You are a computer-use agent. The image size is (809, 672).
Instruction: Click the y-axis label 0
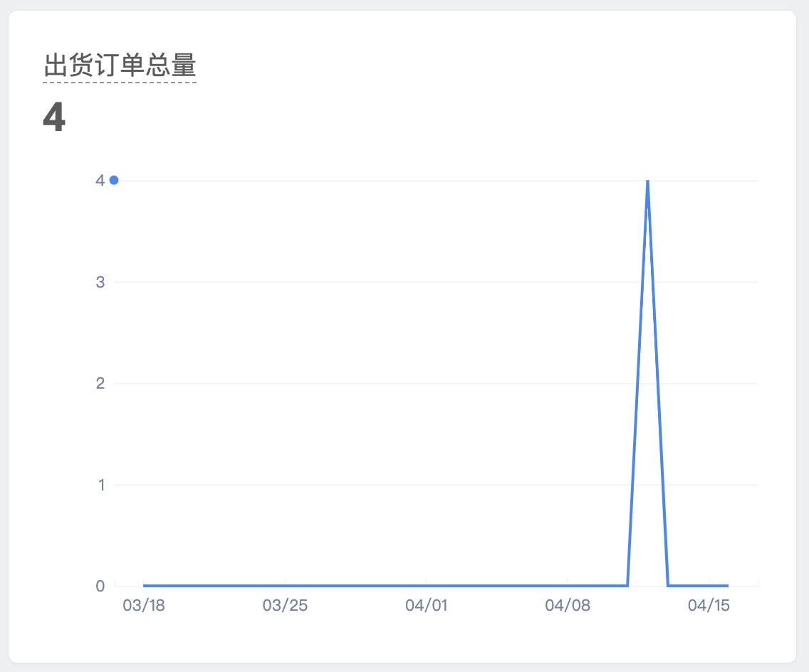point(100,586)
